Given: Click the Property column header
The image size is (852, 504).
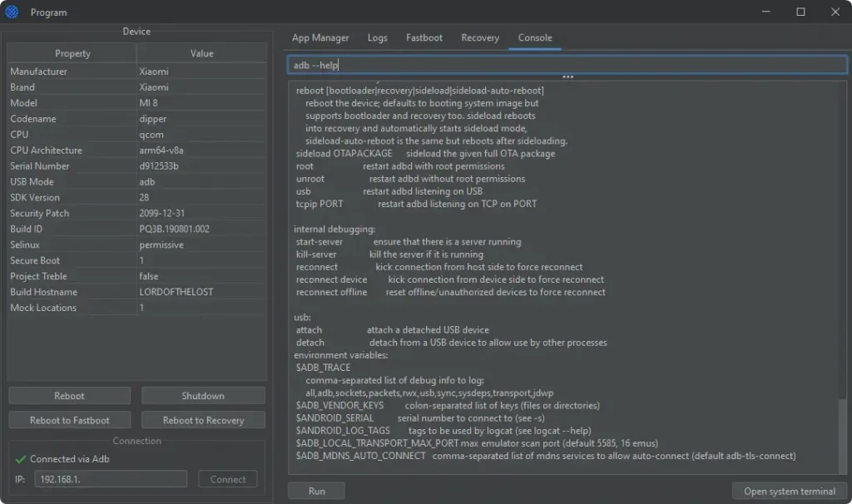Looking at the screenshot, I should [x=72, y=53].
